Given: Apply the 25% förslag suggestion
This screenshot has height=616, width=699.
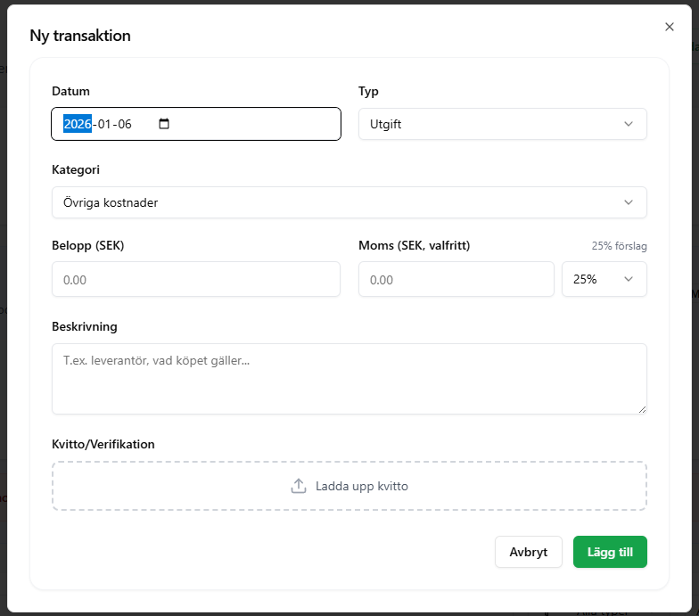Looking at the screenshot, I should 619,246.
